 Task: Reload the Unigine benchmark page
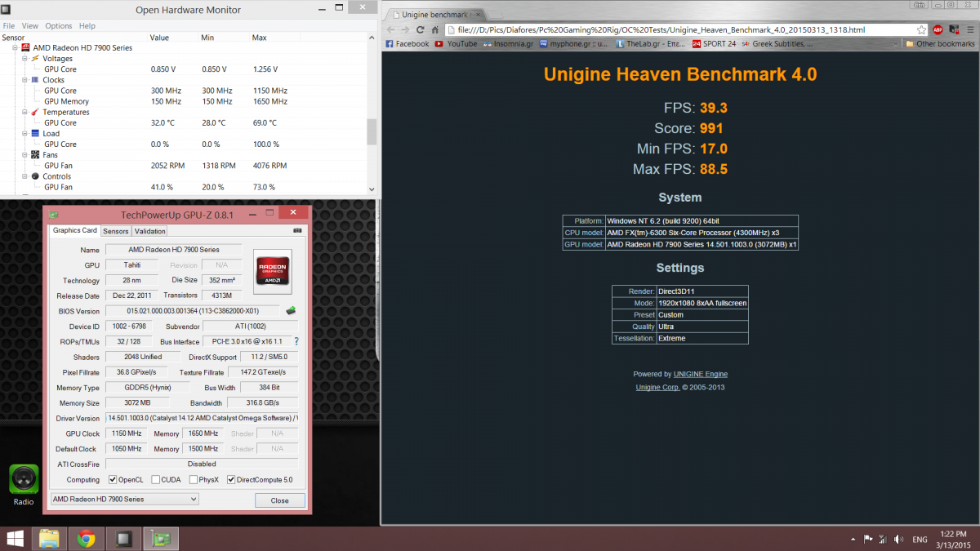coord(421,30)
